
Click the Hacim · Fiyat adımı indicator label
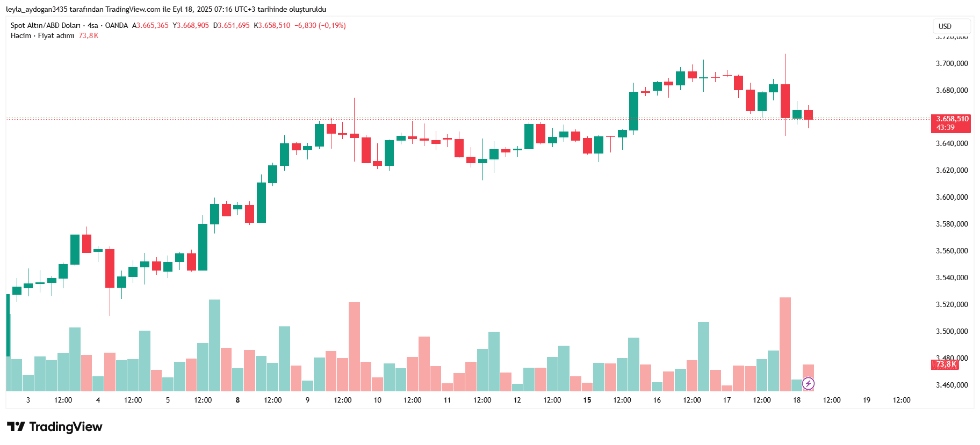coord(42,35)
